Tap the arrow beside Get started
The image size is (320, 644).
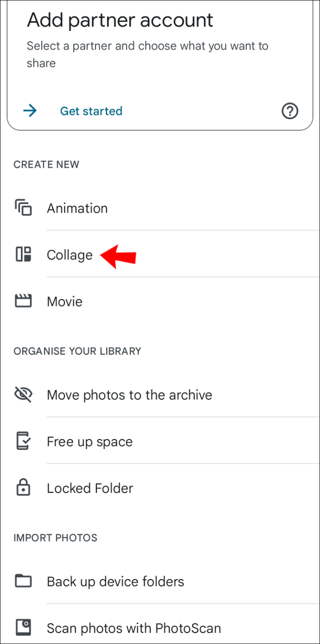pos(30,111)
